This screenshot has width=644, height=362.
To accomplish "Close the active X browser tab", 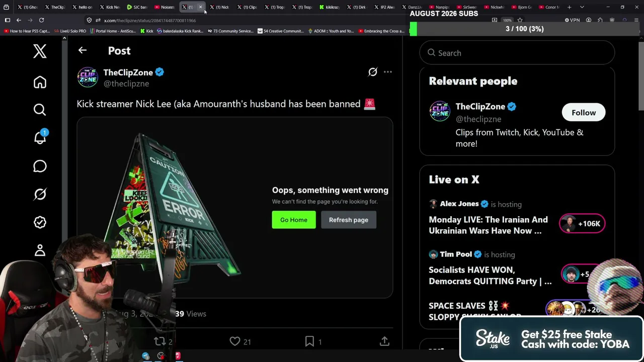I will [x=200, y=7].
